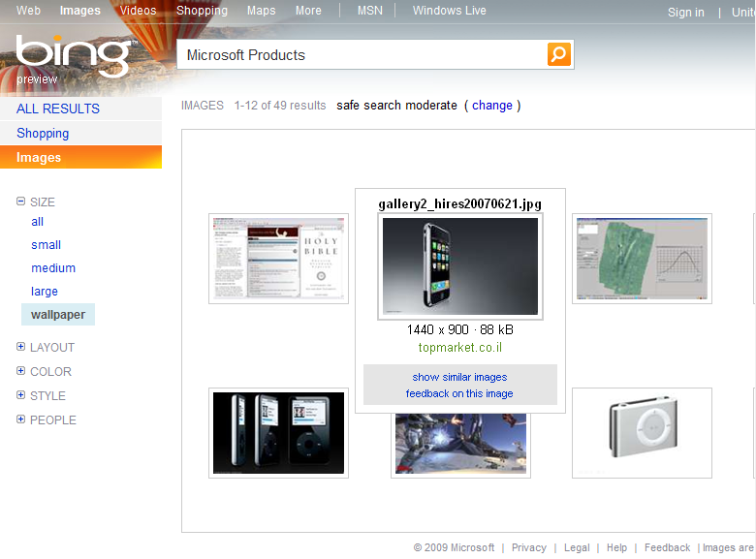The height and width of the screenshot is (559, 756).
Task: Open the Feedback footer link
Action: (x=667, y=547)
